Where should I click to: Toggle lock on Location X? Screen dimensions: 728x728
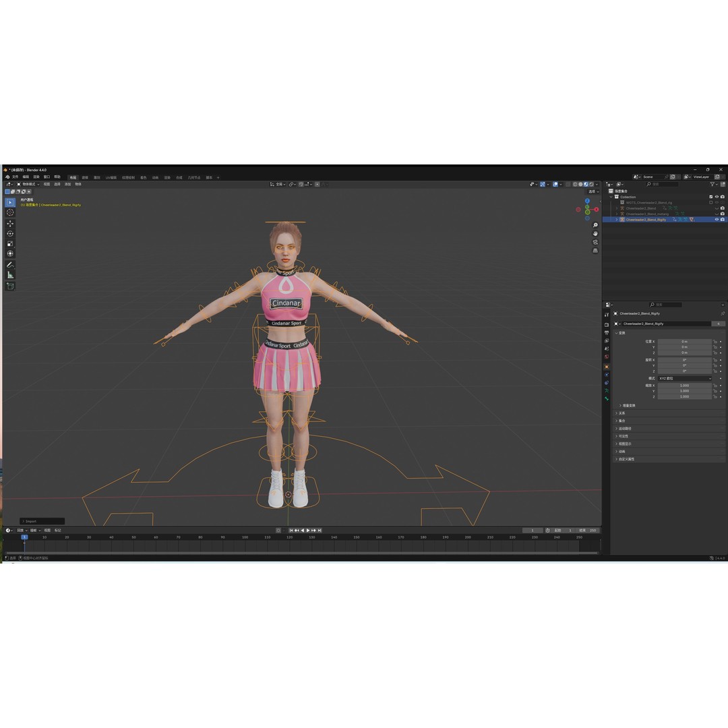715,342
